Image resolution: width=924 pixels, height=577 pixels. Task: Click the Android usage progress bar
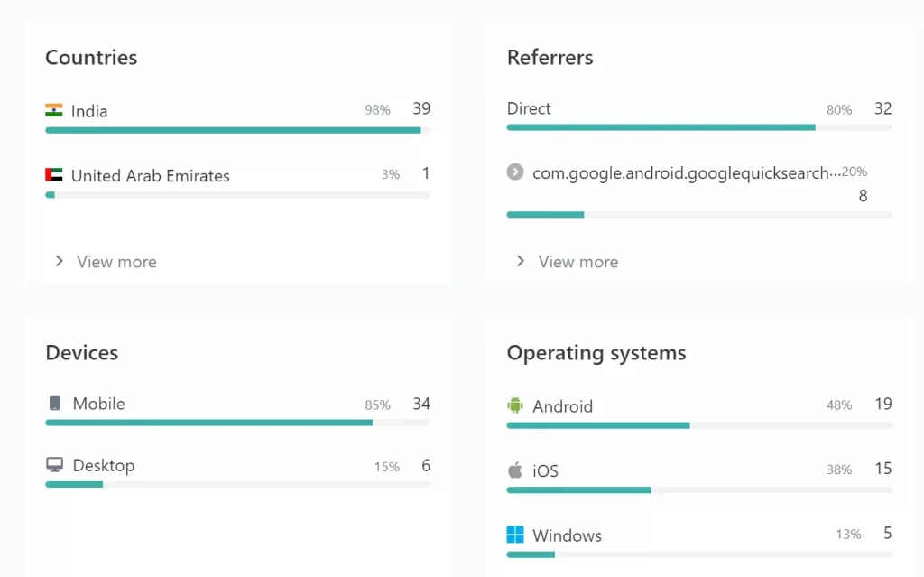[x=598, y=425]
